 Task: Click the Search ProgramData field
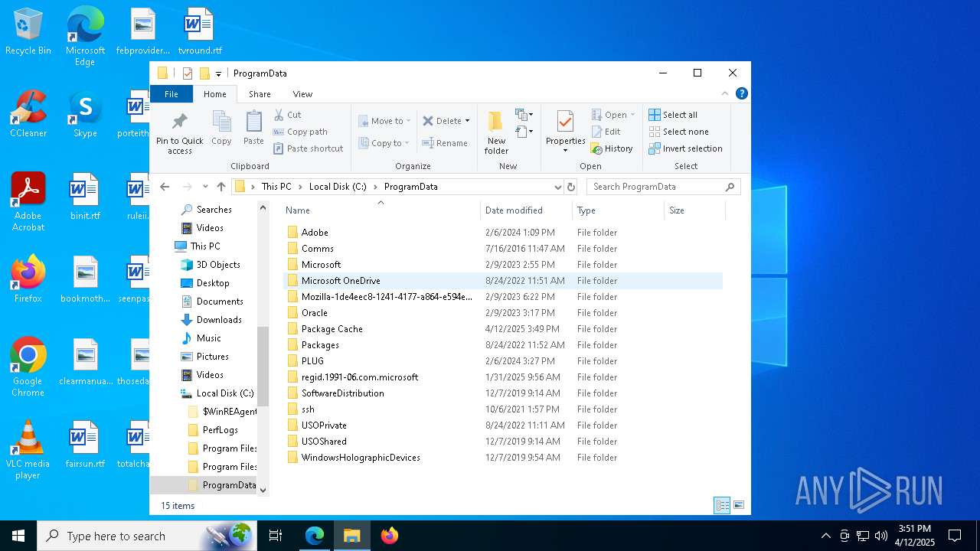(x=663, y=187)
